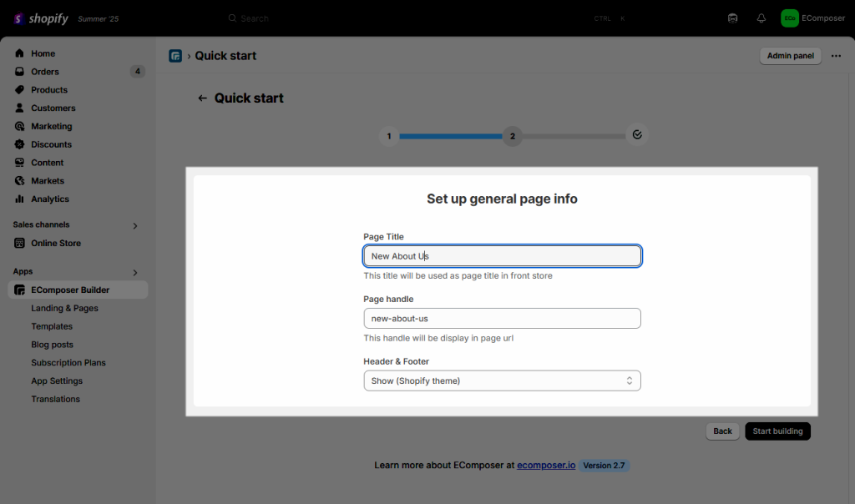Screen dimensions: 855x504
Task: Select the Home menu label
Action: click(x=43, y=53)
